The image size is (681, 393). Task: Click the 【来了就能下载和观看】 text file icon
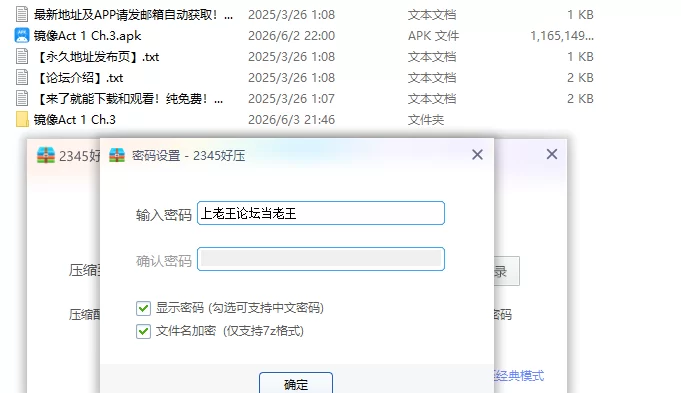coord(22,98)
